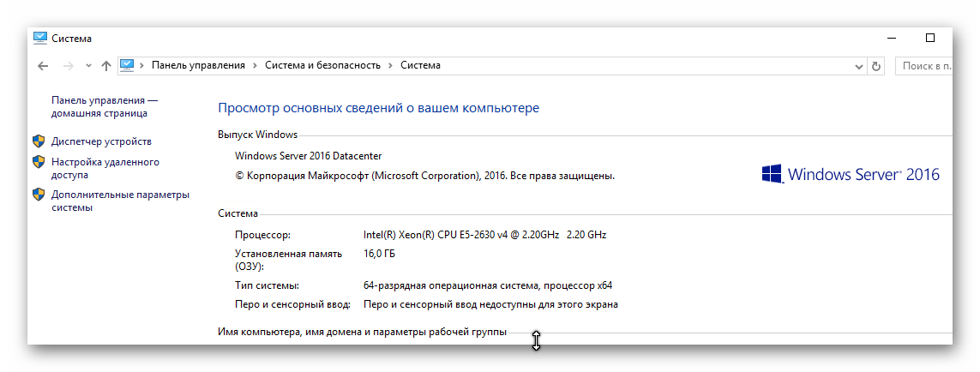Open the Диспетчер устройств link

101,141
